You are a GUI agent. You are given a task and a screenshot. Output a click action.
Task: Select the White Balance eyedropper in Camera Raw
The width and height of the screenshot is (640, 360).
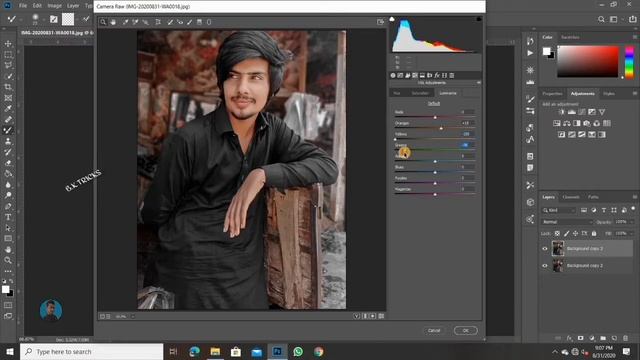(x=126, y=22)
